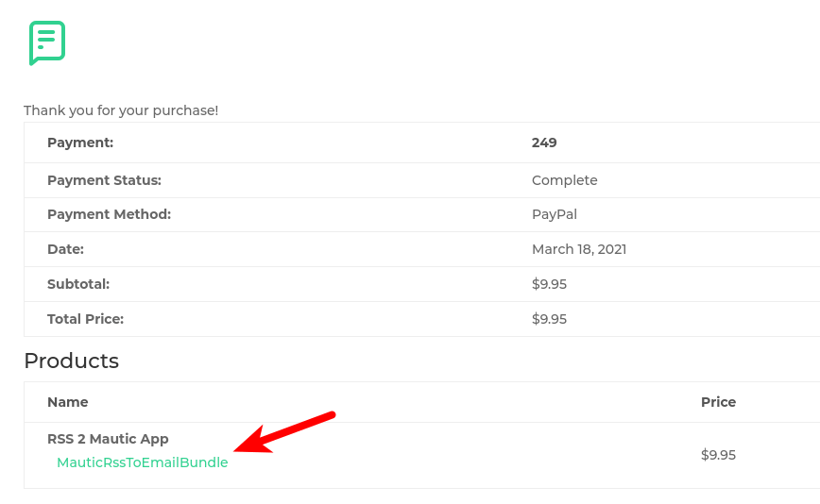820x504 pixels.
Task: Click the Name column header
Action: [67, 402]
